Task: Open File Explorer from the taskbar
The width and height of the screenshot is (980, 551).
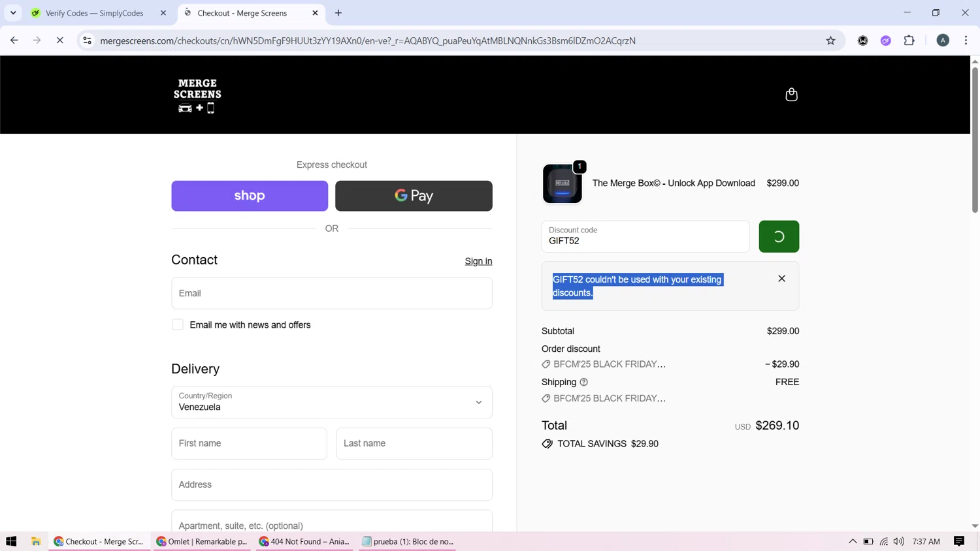Action: click(36, 541)
